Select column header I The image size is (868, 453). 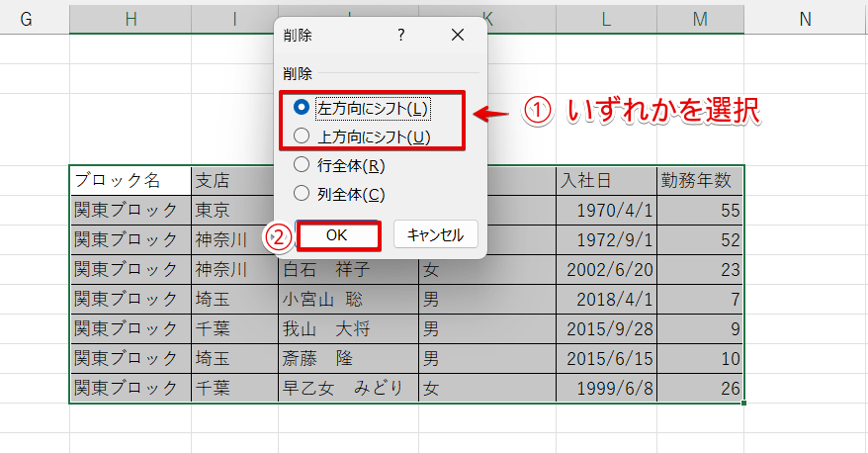[234, 20]
